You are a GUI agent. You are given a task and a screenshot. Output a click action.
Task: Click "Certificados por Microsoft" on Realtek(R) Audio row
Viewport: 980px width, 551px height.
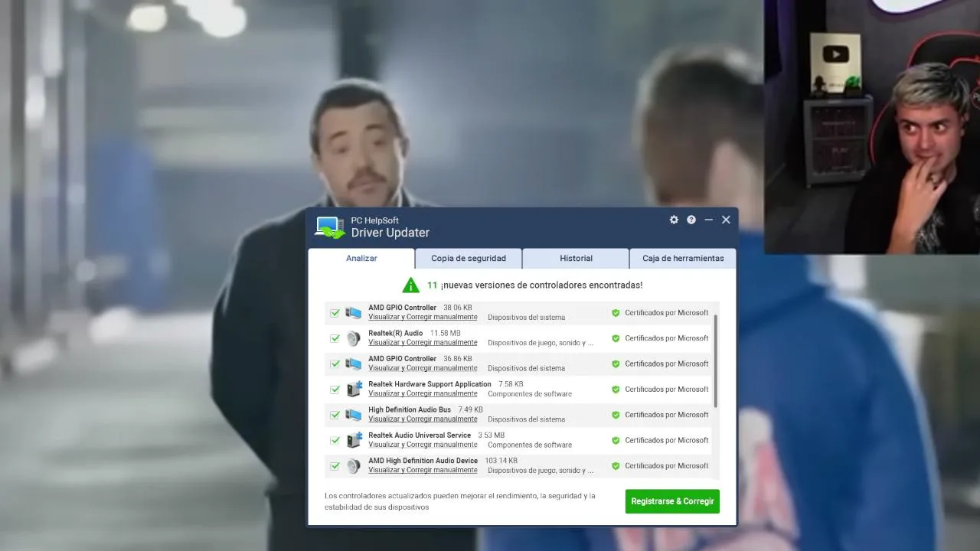pos(667,338)
